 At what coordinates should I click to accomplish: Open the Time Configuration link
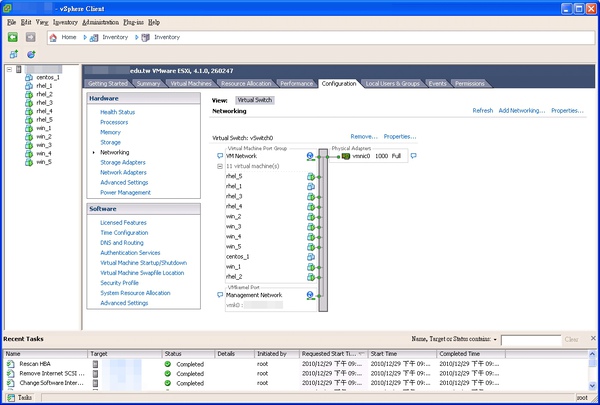click(x=124, y=233)
